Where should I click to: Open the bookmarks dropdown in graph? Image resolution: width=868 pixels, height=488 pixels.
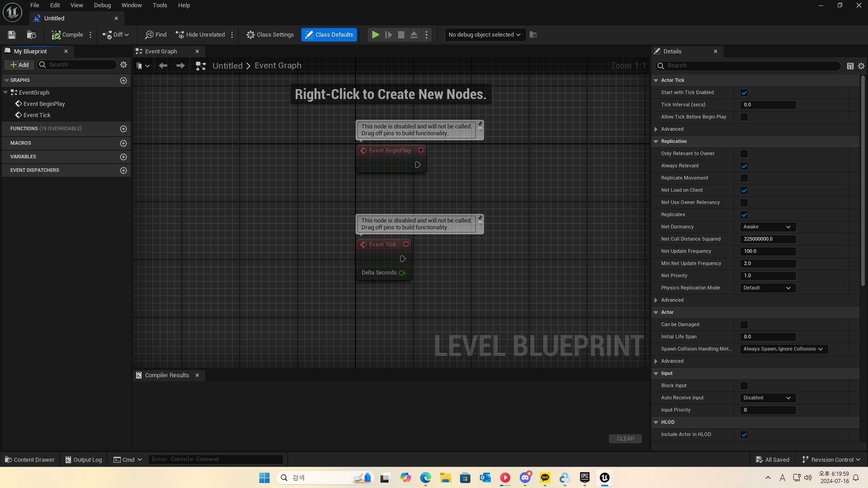pos(142,66)
